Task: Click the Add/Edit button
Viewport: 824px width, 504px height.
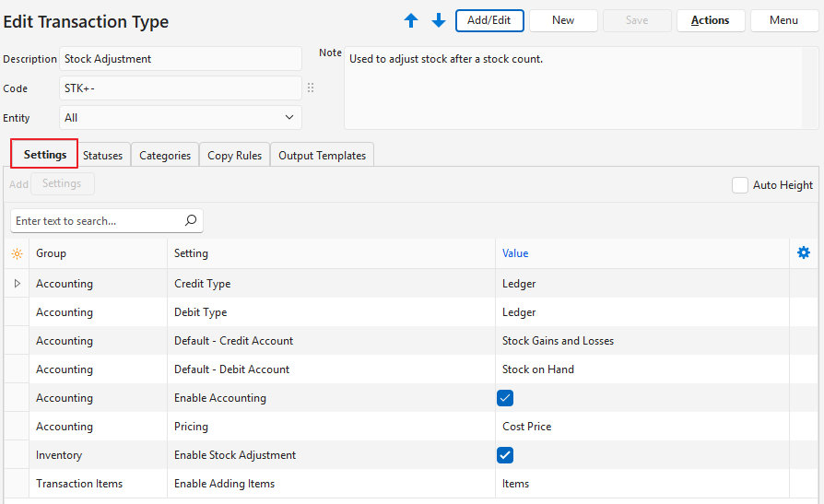Action: pyautogui.click(x=489, y=20)
